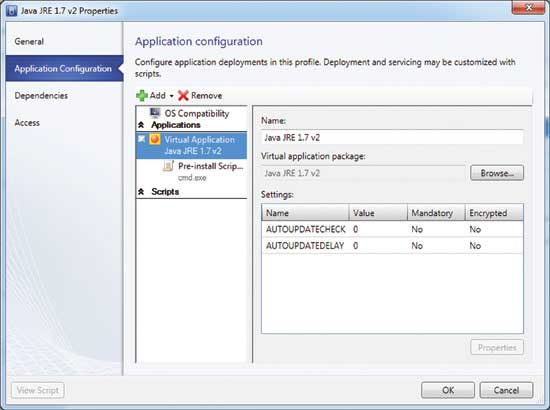This screenshot has height=410, width=550.
Task: Close the Properties window
Action: click(x=529, y=8)
